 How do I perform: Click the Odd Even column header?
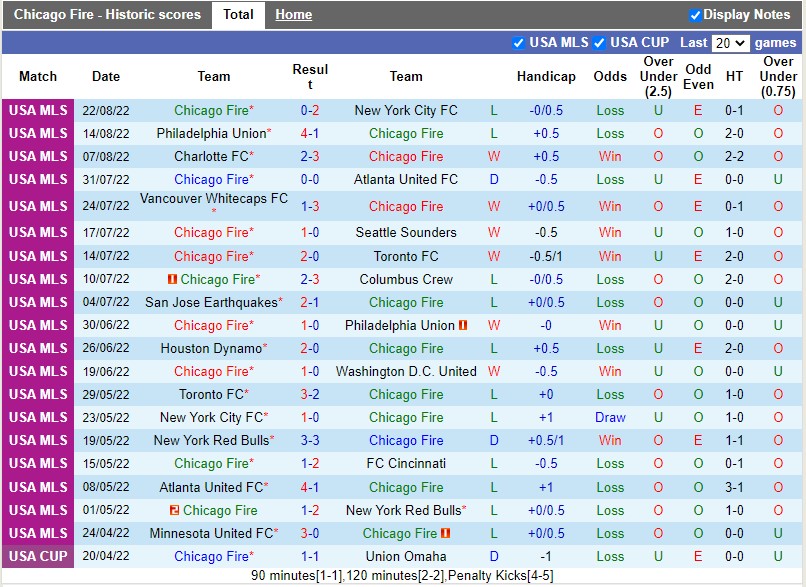point(699,76)
